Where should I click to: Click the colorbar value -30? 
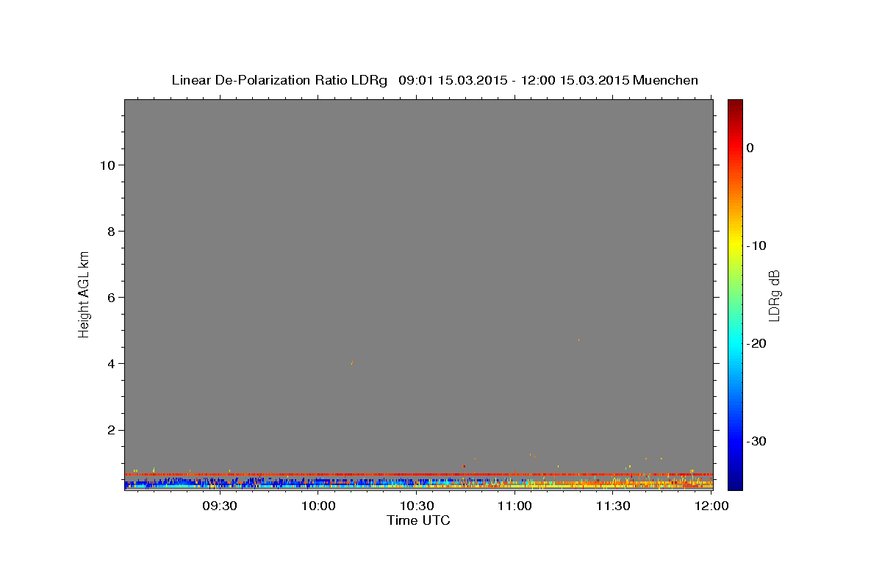click(757, 441)
